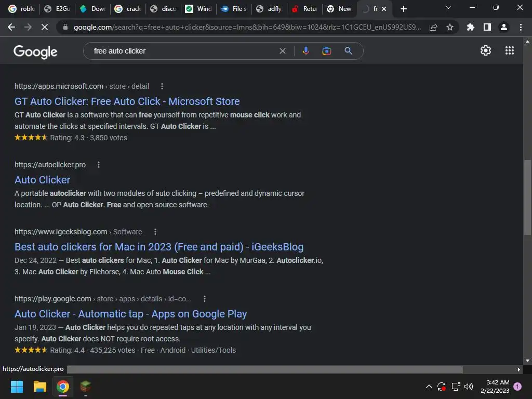Search by image with camera icon

[x=327, y=51]
